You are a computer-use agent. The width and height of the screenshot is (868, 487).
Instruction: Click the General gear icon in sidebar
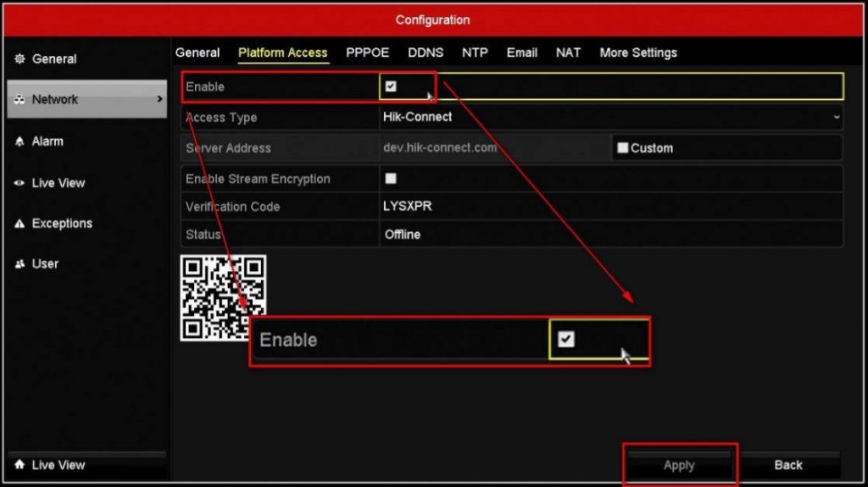[x=19, y=58]
